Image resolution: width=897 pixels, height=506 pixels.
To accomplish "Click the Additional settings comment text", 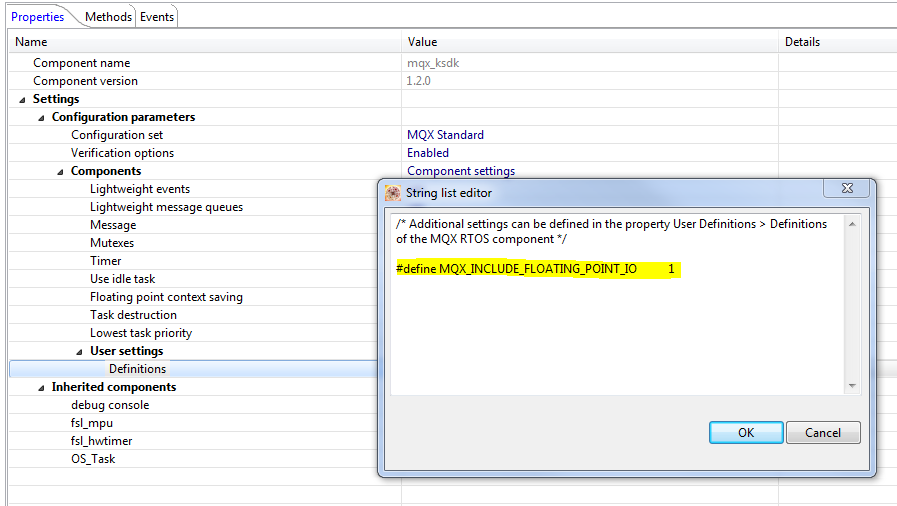I will 612,231.
